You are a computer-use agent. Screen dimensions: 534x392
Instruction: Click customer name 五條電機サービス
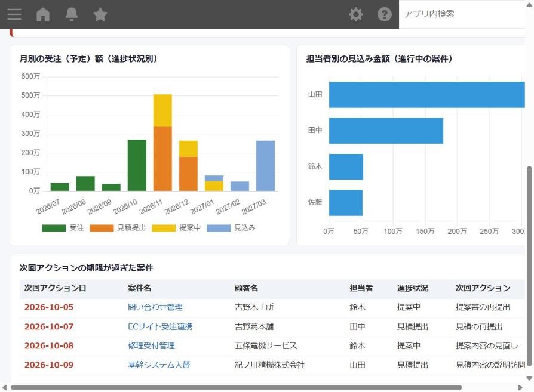[266, 345]
